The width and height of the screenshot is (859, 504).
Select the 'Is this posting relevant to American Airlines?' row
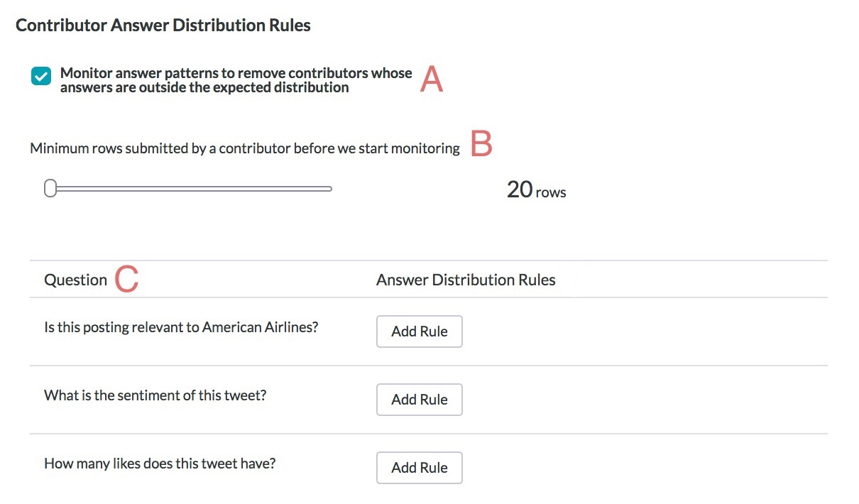coord(429,332)
